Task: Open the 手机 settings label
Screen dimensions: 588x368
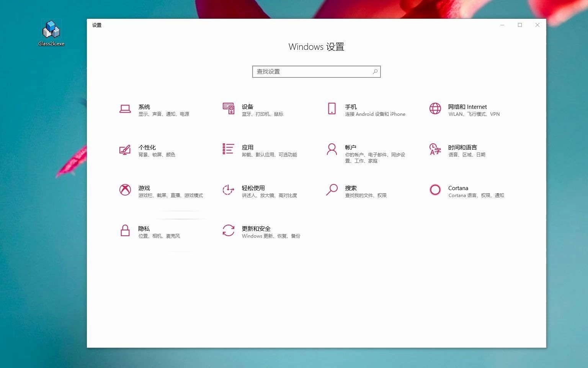Action: (351, 107)
